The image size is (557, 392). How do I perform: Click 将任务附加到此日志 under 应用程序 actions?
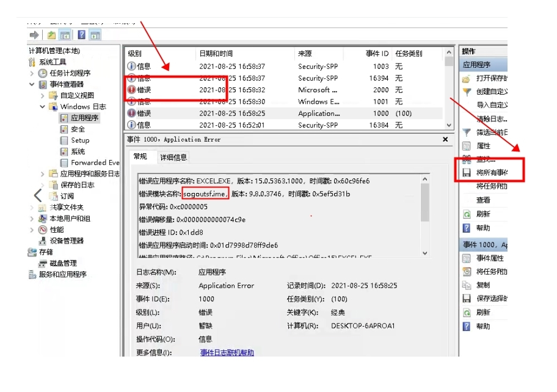492,186
